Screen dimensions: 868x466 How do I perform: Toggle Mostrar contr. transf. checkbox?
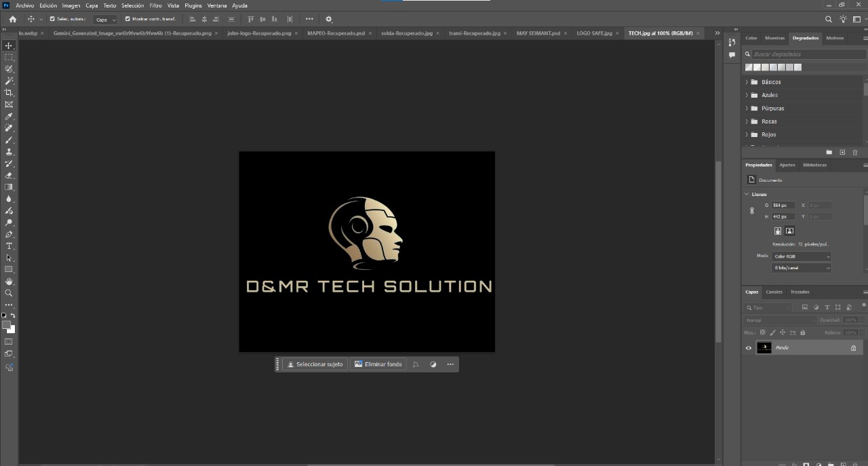point(127,19)
